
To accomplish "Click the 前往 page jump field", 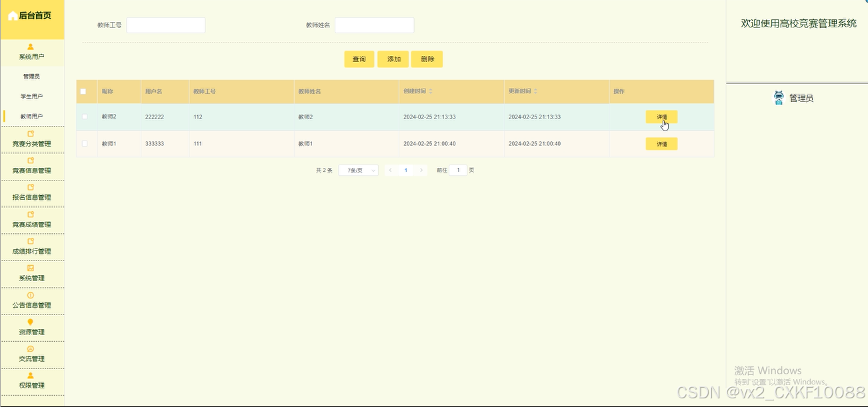I will pyautogui.click(x=458, y=171).
